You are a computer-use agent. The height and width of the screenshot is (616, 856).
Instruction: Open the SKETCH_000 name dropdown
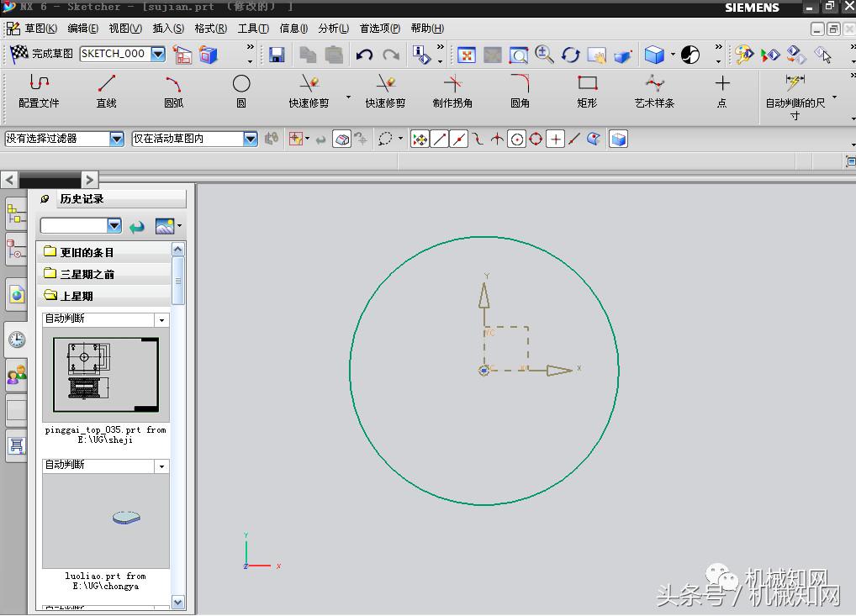click(x=158, y=54)
